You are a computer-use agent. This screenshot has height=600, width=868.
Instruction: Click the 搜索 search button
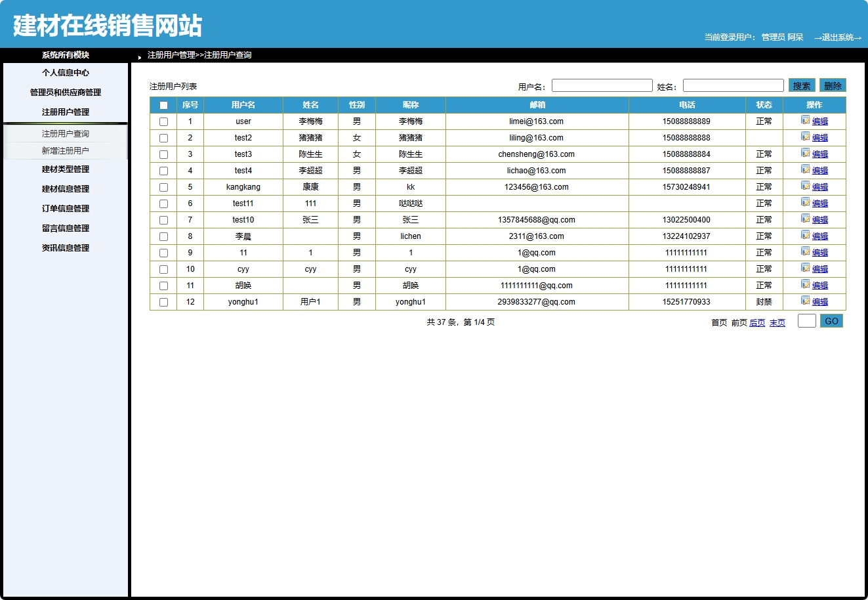click(x=800, y=85)
